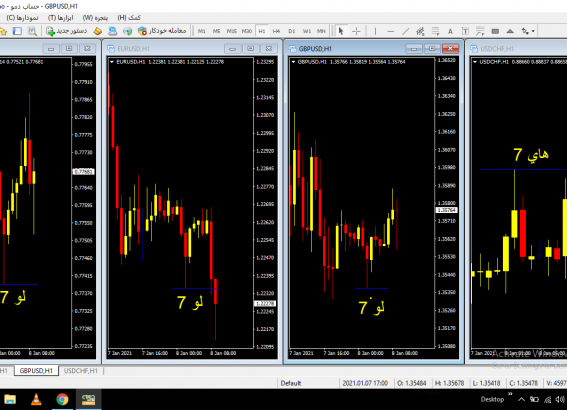Open VLC media player from taskbar

(x=36, y=399)
